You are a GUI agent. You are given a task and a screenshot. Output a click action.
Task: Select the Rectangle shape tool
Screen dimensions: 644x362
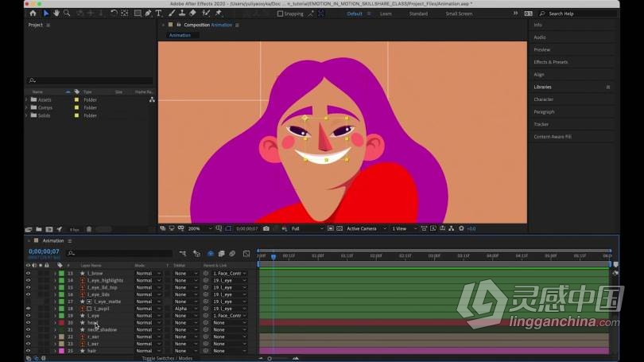point(138,14)
